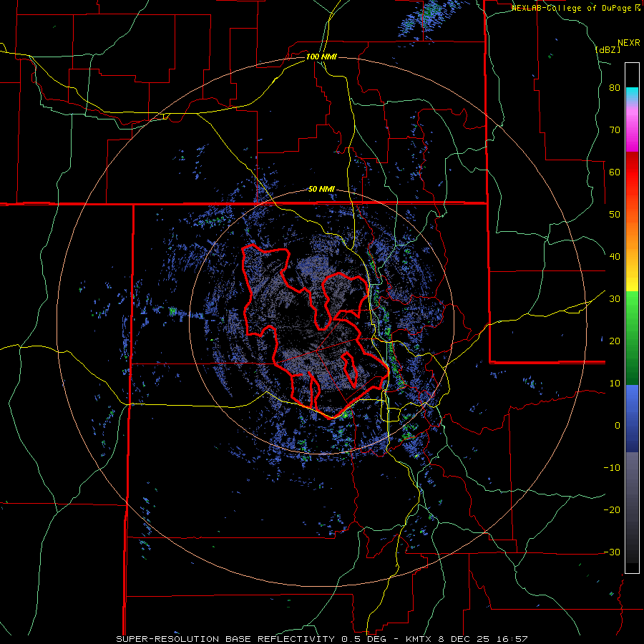Click the NEXR label above the color scale
Screen dimensions: 644x644
pyautogui.click(x=629, y=43)
